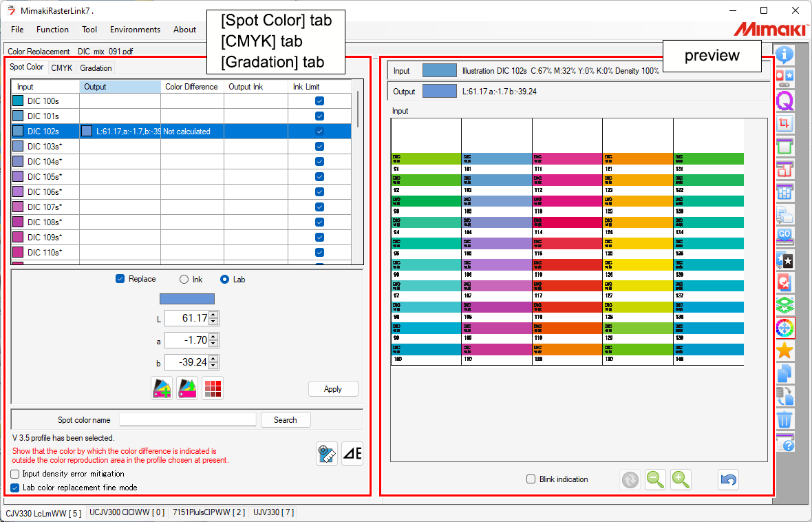
Task: Zoom out the preview with the minus magnifier
Action: point(655,479)
